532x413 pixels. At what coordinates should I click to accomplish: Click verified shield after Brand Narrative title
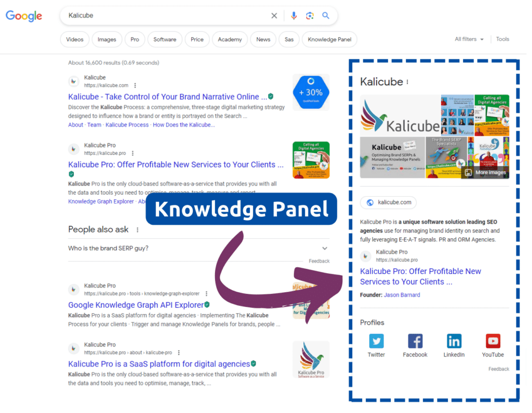(x=271, y=96)
